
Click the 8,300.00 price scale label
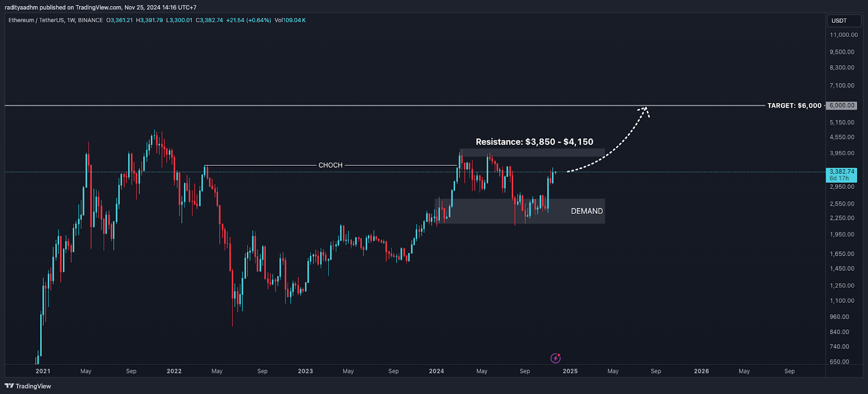pos(842,68)
